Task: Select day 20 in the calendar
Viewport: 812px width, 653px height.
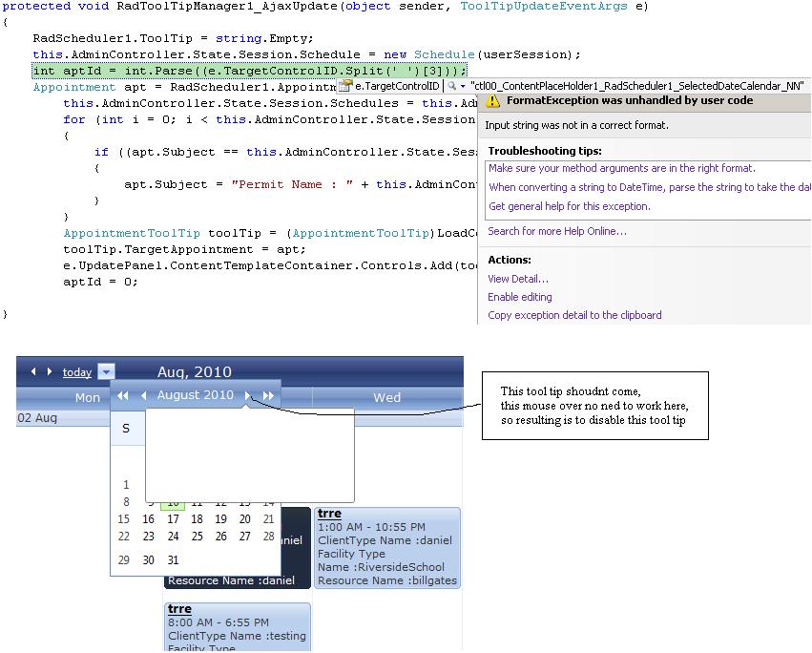Action: pyautogui.click(x=245, y=518)
